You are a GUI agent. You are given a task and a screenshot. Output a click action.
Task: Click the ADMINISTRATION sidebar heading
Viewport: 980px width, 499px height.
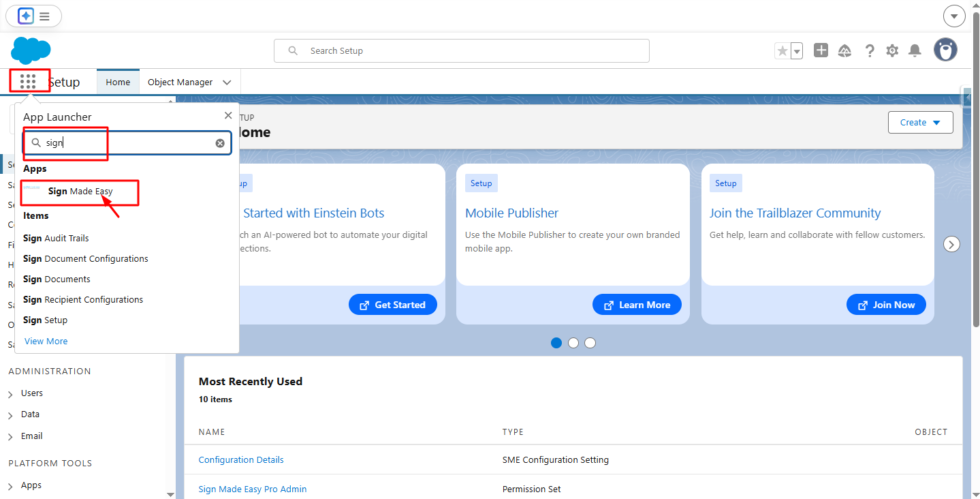50,372
